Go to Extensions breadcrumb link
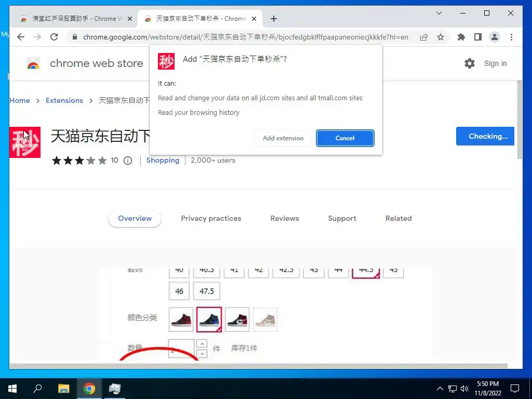Viewport: 532px width, 399px height. 64,100
